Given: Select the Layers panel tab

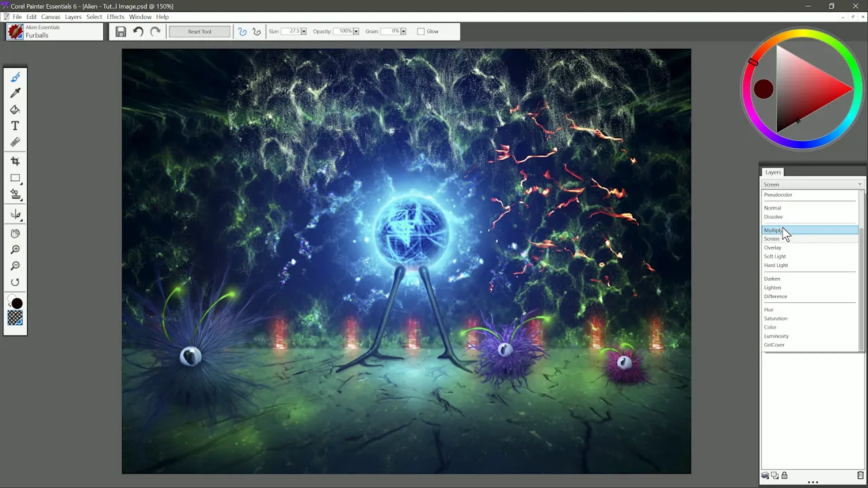Looking at the screenshot, I should [x=773, y=172].
